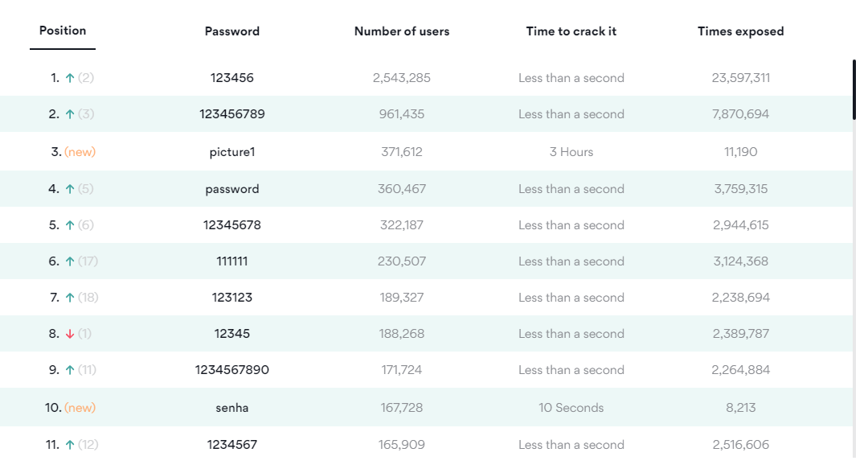868x473 pixels.
Task: Click the 123456789 password cell
Action: point(232,114)
